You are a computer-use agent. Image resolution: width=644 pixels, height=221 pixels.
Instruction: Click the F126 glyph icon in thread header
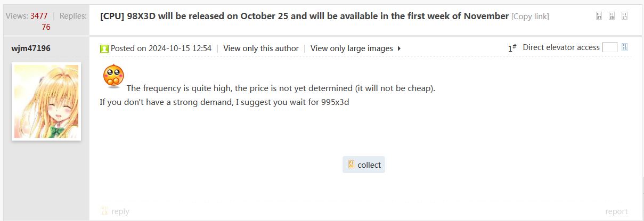tap(612, 15)
